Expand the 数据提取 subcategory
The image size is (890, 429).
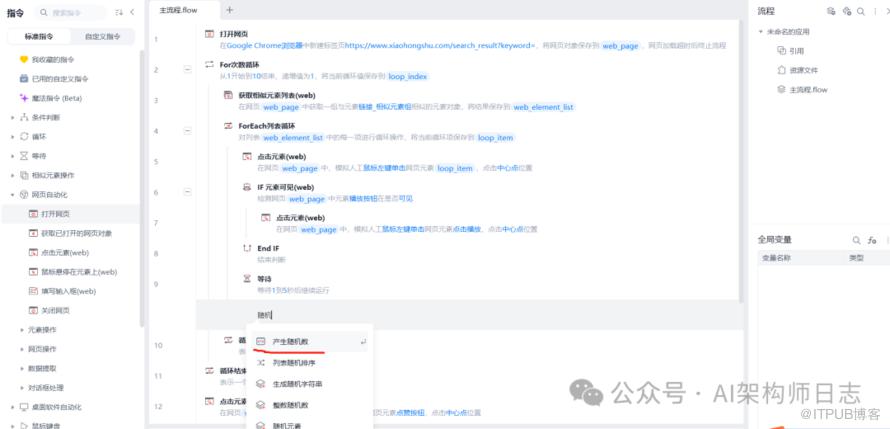click(x=22, y=368)
